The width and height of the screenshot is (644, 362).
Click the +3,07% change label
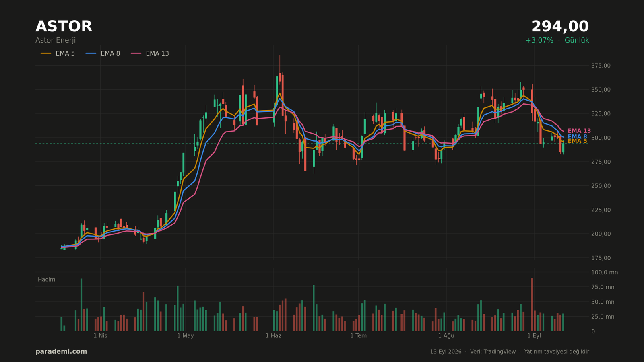539,40
